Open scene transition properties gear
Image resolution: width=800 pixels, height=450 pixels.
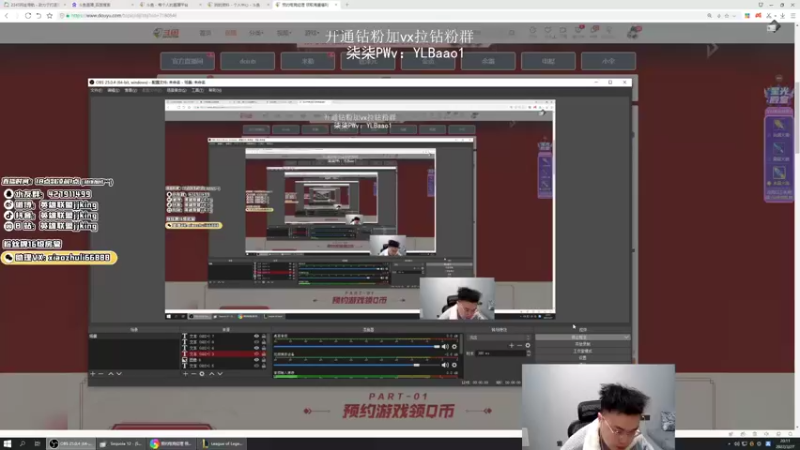tap(528, 345)
